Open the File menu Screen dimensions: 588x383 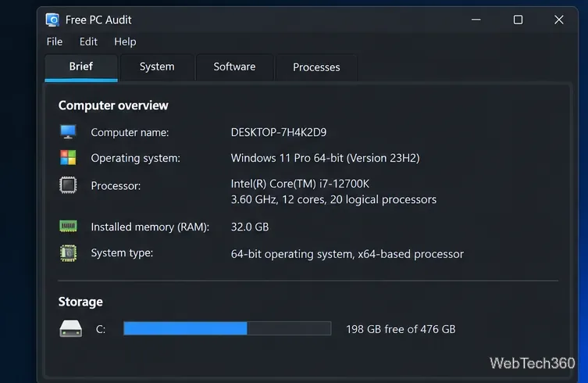[55, 41]
